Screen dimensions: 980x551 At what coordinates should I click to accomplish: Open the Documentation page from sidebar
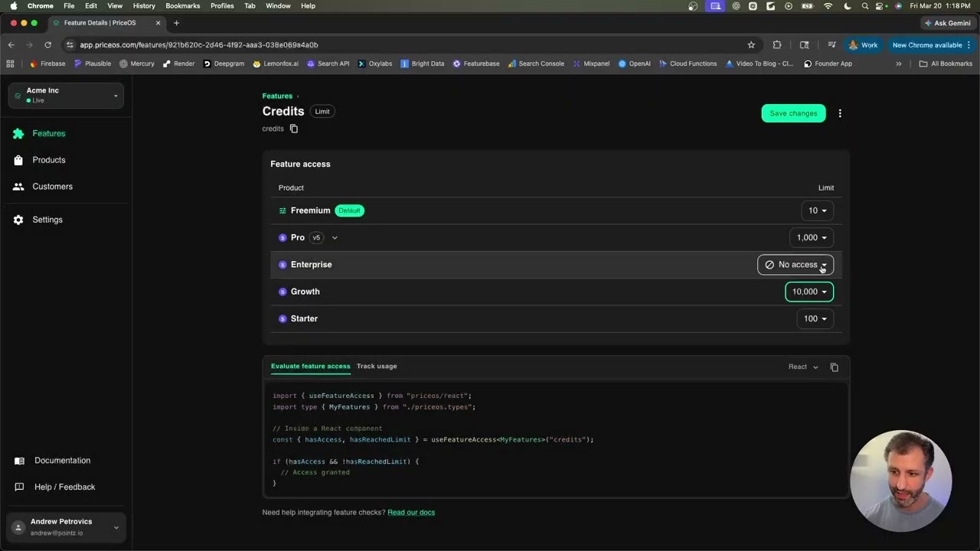(x=19, y=460)
